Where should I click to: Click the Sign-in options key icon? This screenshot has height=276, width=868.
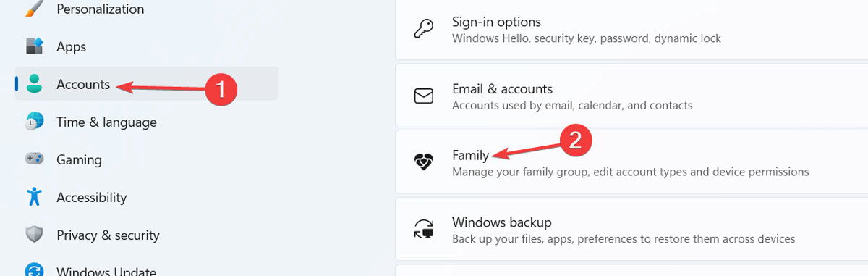(423, 30)
